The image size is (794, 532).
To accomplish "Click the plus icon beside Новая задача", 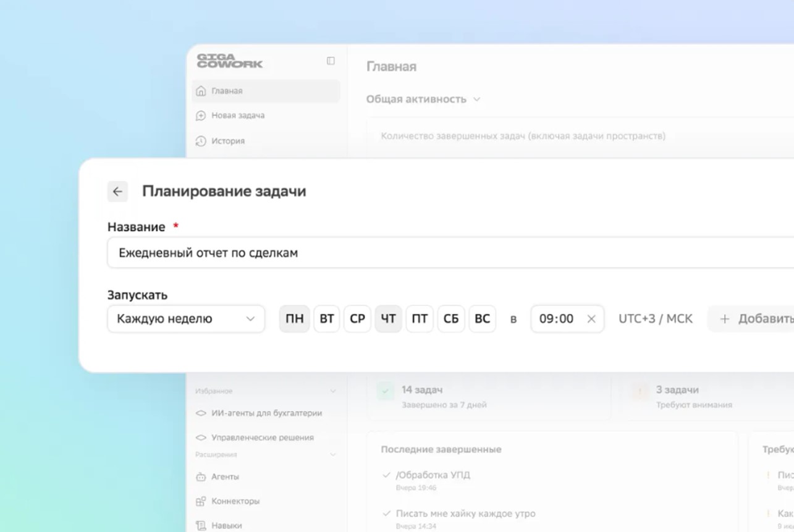I will 201,116.
